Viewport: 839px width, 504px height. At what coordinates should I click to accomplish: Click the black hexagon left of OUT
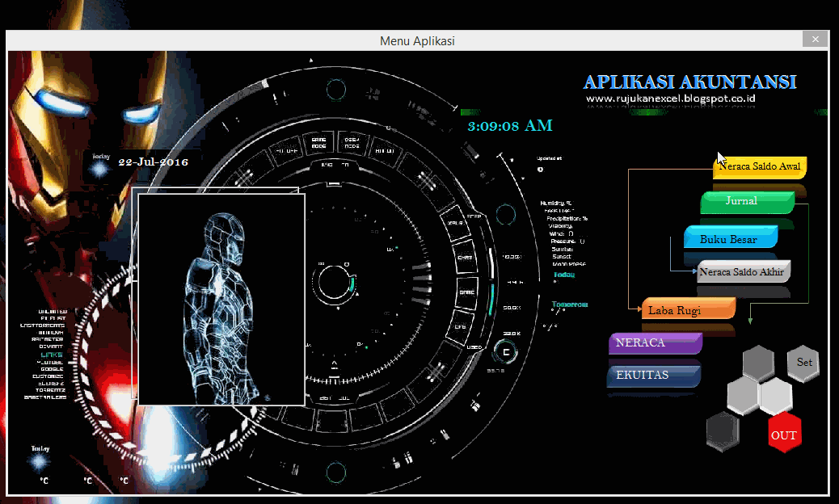[723, 430]
